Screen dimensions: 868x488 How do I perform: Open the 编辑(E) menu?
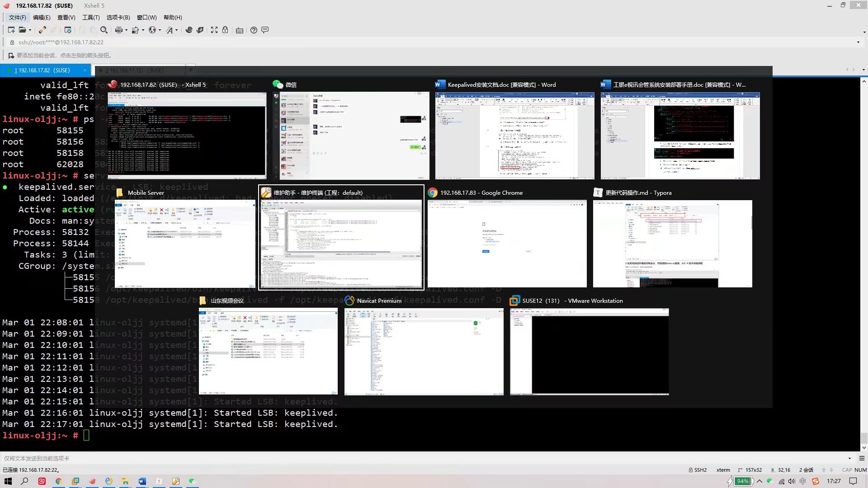(42, 17)
